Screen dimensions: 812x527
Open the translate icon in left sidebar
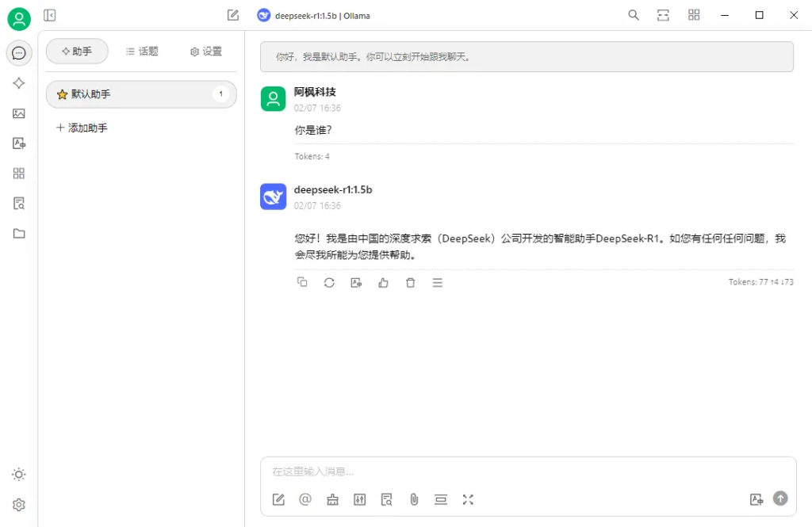pos(19,143)
